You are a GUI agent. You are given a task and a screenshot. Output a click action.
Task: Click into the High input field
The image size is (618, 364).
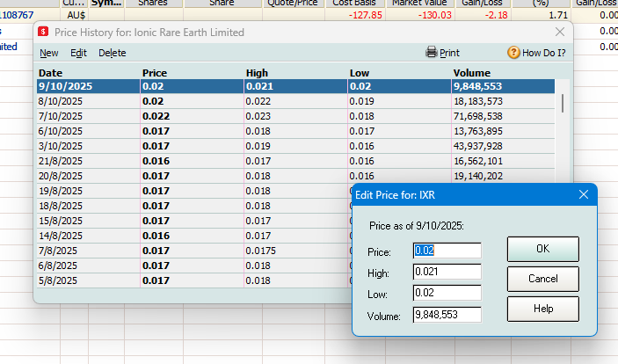(x=447, y=272)
